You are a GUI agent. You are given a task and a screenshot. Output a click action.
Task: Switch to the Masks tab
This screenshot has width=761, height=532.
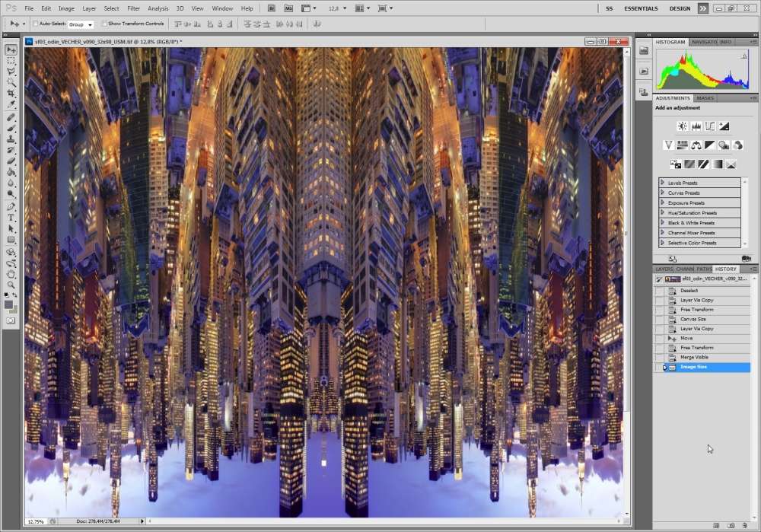(x=705, y=98)
